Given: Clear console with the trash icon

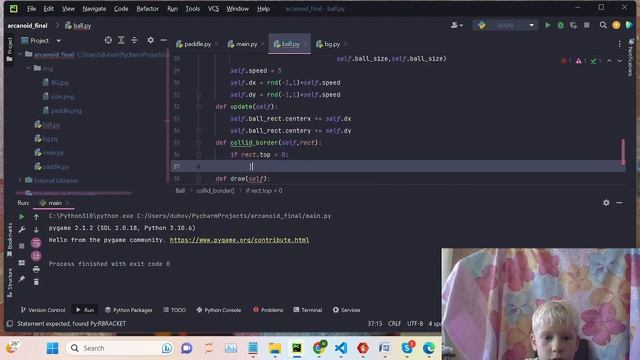Looking at the screenshot, I should (36, 282).
